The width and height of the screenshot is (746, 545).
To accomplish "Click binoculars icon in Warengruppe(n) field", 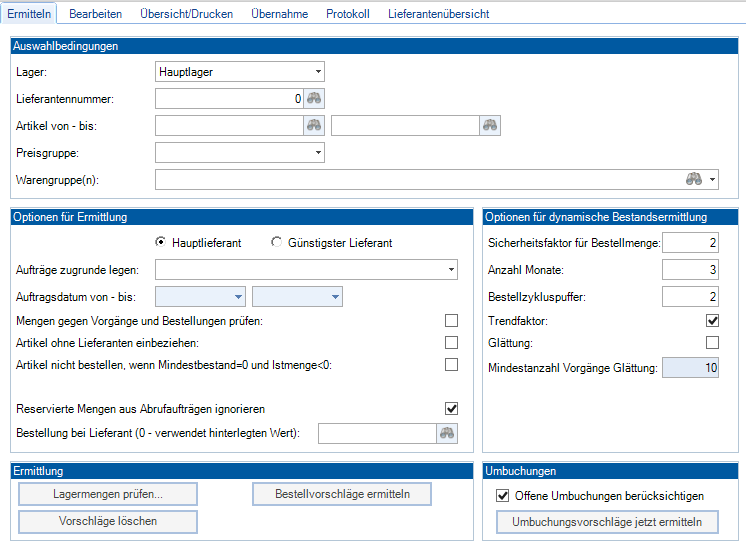I will click(694, 179).
